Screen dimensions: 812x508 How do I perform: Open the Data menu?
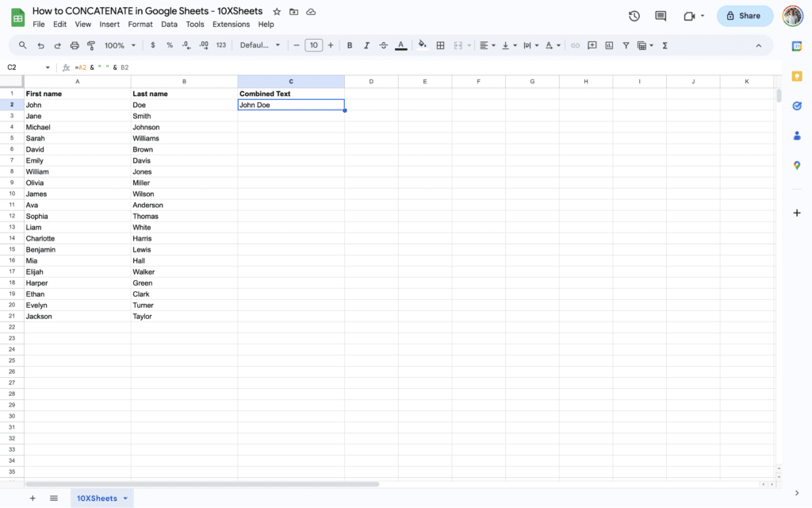coord(169,24)
